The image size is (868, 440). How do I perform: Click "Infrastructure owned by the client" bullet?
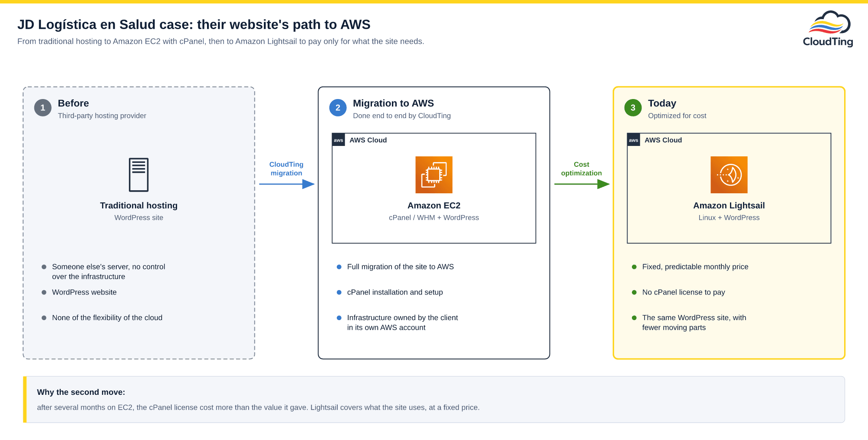click(402, 323)
